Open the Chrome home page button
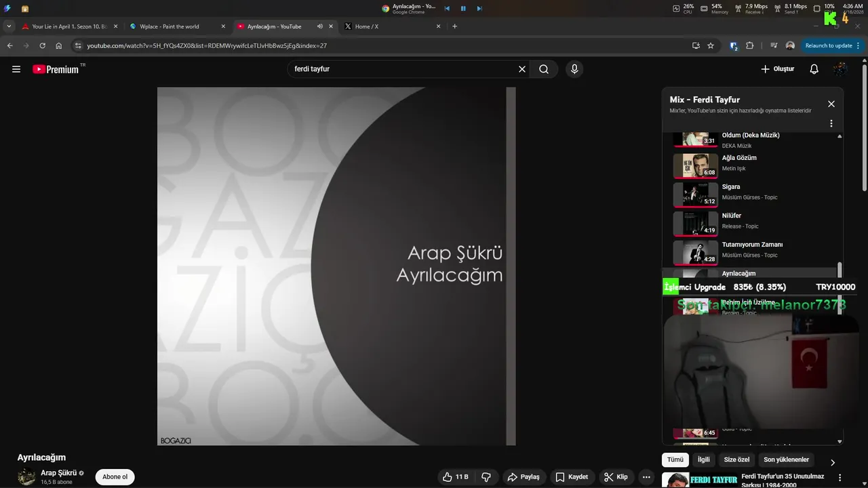Viewport: 868px width, 488px height. [x=59, y=45]
